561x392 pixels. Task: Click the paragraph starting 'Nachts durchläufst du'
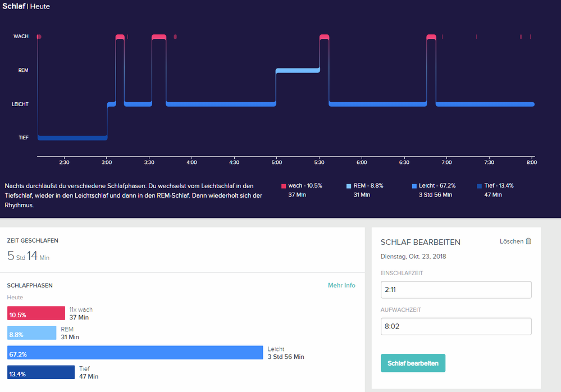pos(134,195)
